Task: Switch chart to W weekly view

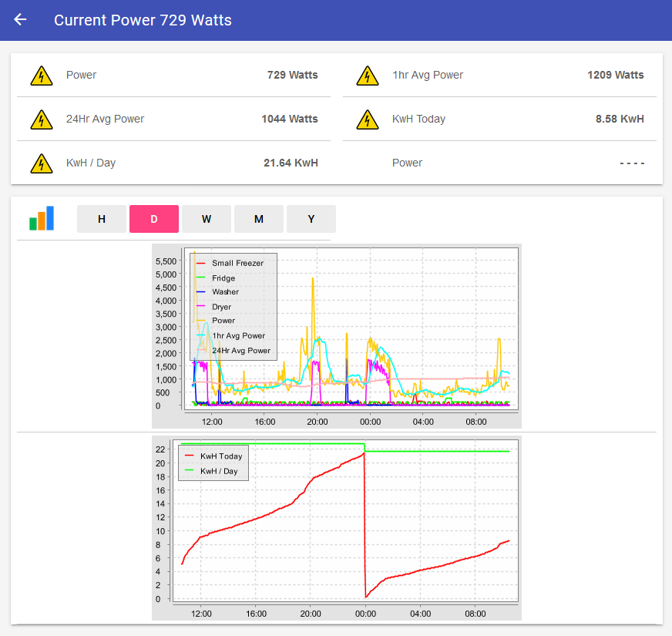Action: pos(207,219)
